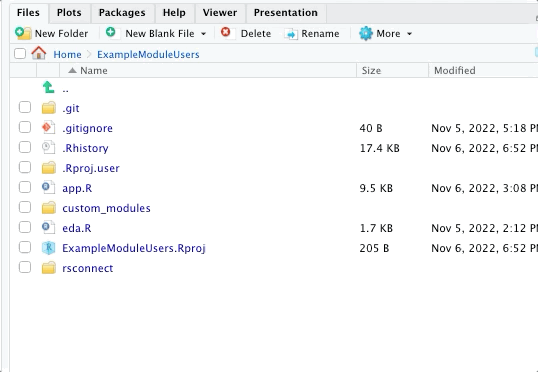
Task: Toggle the select-all checkbox in breadcrumb bar
Action: pos(20,54)
